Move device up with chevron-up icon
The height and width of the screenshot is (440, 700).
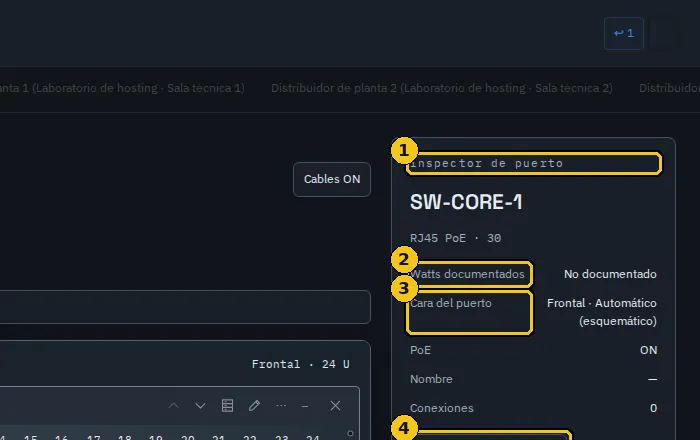pos(174,406)
